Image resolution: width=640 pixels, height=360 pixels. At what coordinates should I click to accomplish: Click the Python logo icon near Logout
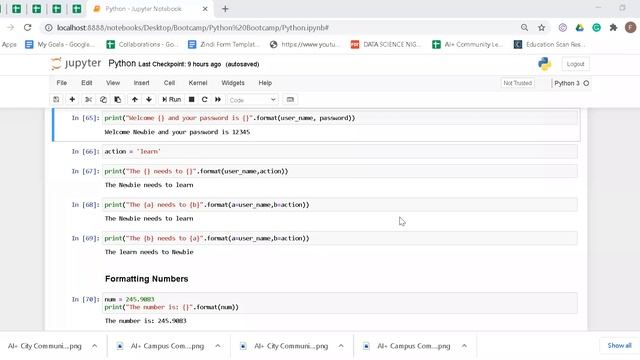coord(544,64)
